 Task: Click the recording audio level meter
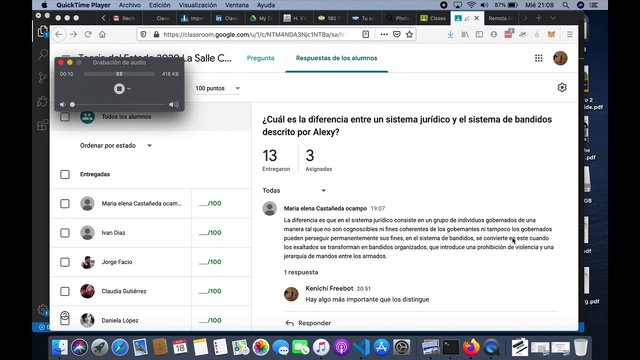119,74
